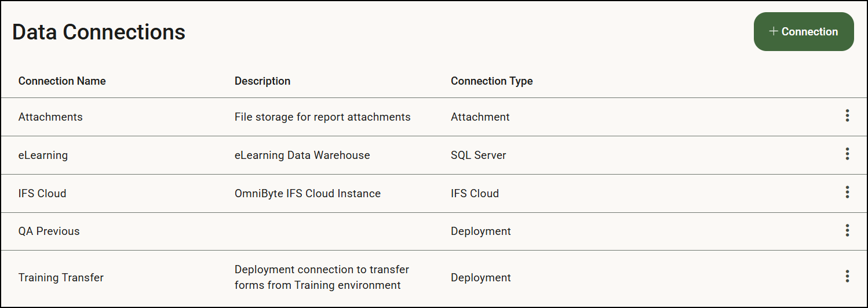
Task: Click the Description column header
Action: (x=262, y=81)
